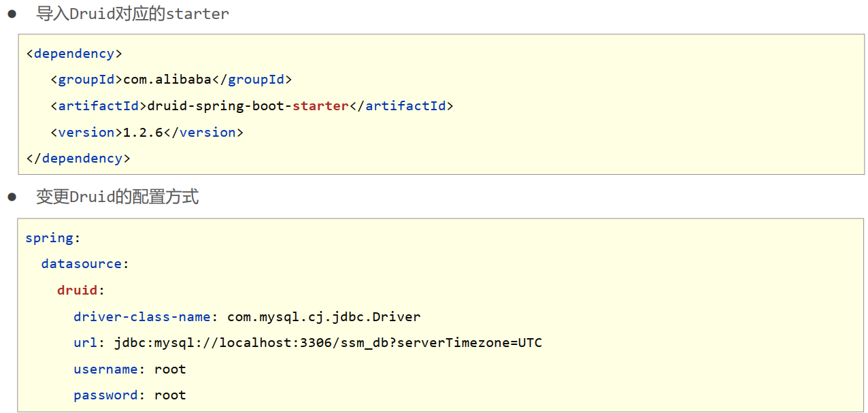
Task: Click the heading '变更Druid的配置方式'
Action: [x=118, y=197]
